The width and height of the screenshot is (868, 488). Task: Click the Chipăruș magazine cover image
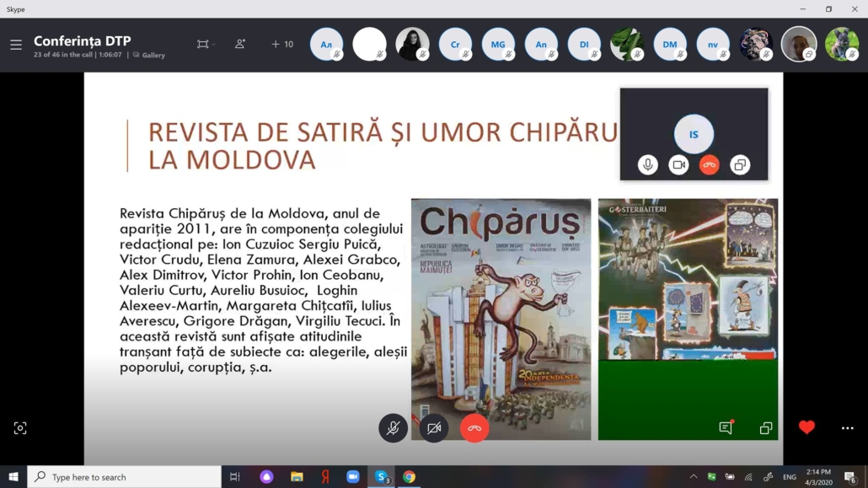pyautogui.click(x=501, y=319)
